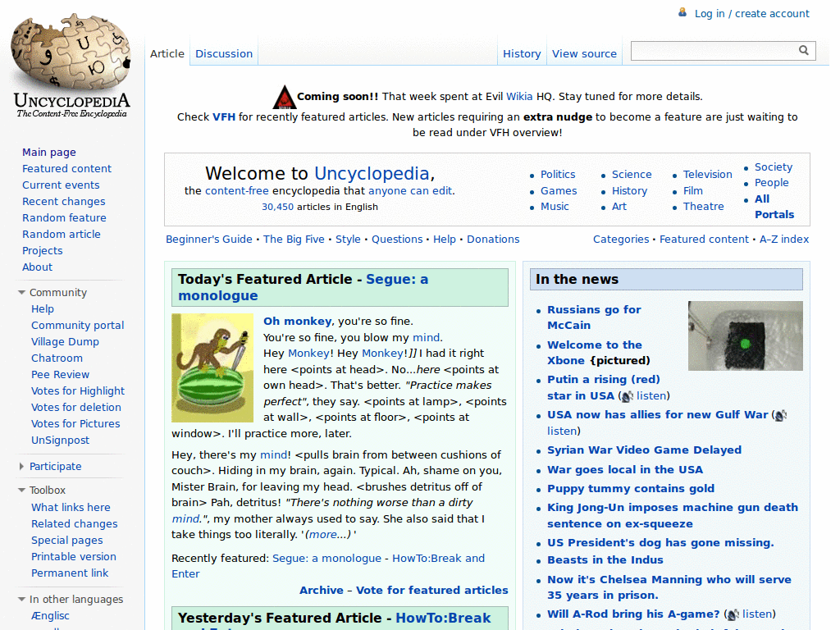Open Vote for featured articles link

coord(431,591)
